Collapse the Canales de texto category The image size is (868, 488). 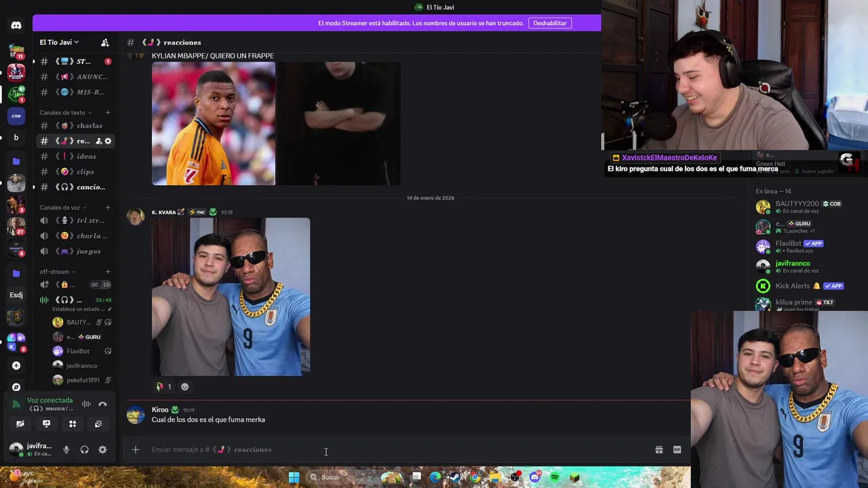[65, 113]
